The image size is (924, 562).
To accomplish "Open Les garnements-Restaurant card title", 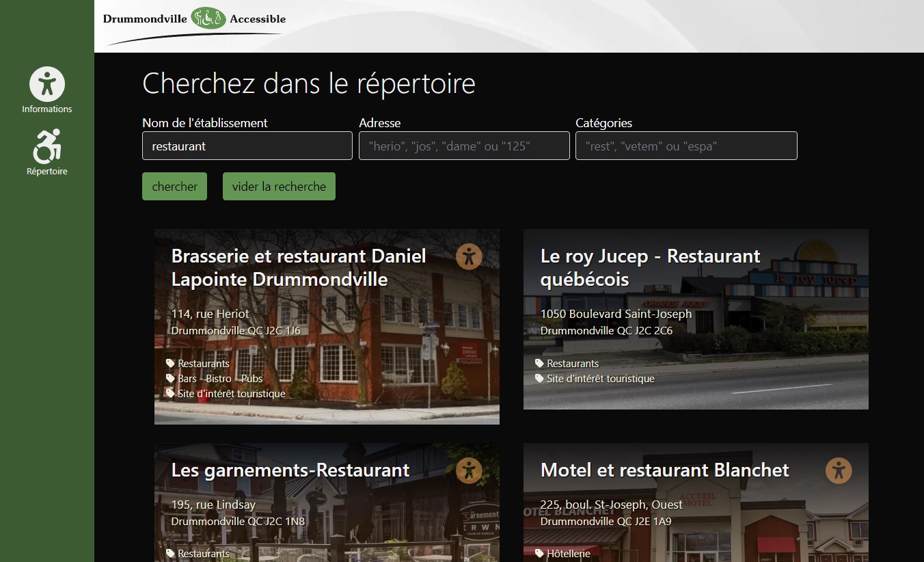I will (290, 470).
